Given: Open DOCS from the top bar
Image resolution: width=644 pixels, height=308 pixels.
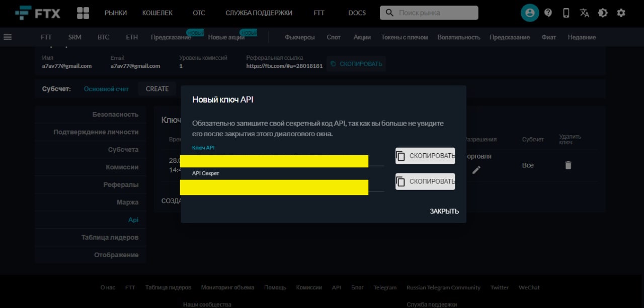Looking at the screenshot, I should [357, 13].
